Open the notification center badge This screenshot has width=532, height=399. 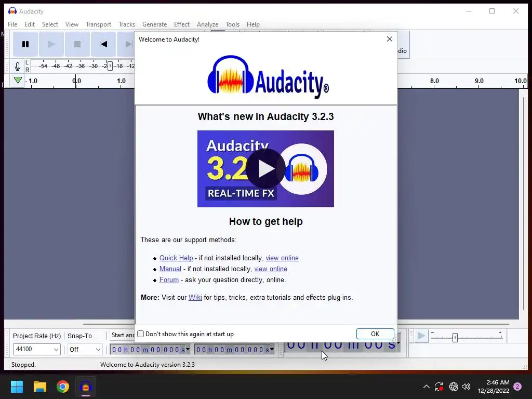[517, 387]
